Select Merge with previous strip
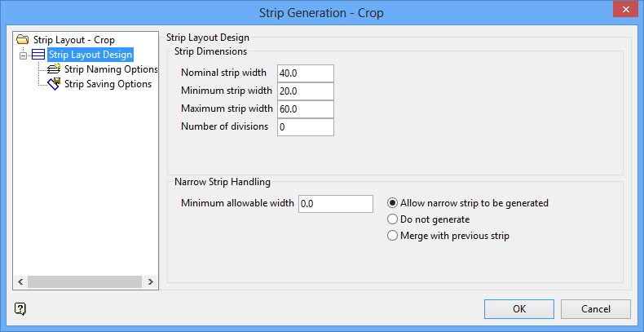 (x=393, y=236)
